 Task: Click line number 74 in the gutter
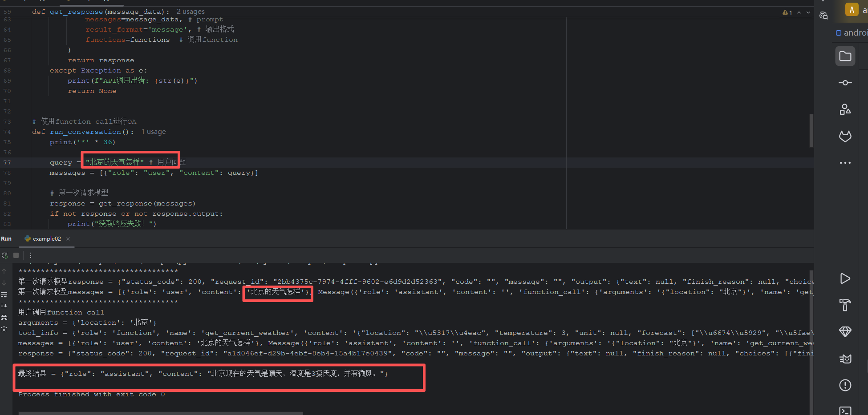7,132
